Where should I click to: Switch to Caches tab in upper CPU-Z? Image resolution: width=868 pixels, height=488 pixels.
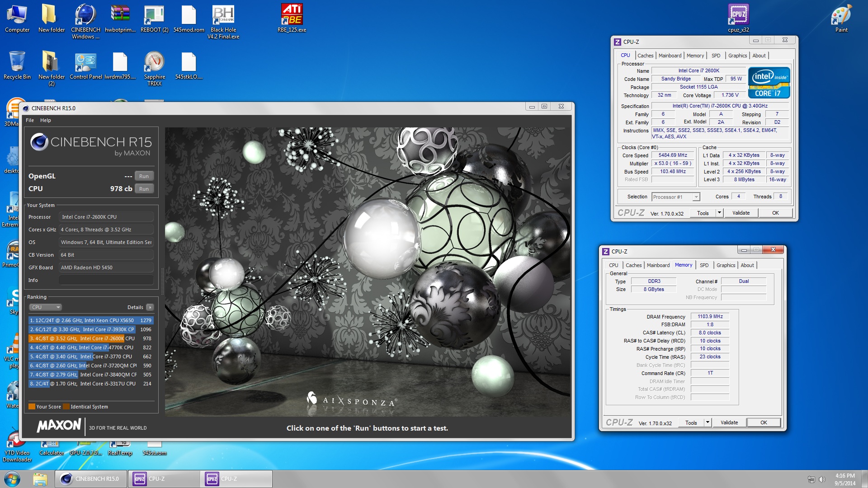click(x=645, y=56)
